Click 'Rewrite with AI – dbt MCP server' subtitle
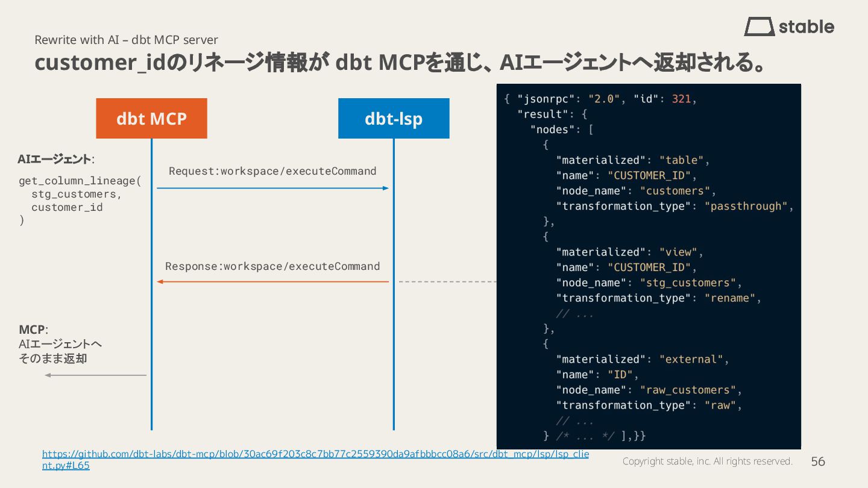Image resolution: width=868 pixels, height=488 pixels. click(x=126, y=40)
